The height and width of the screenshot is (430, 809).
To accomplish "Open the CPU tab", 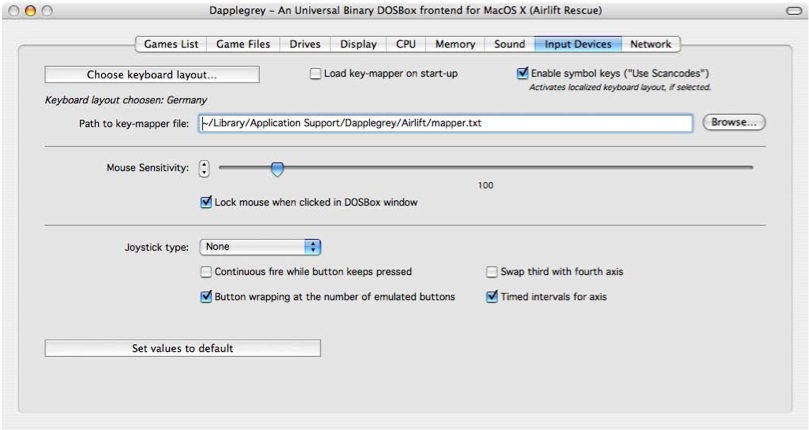I will (x=405, y=44).
